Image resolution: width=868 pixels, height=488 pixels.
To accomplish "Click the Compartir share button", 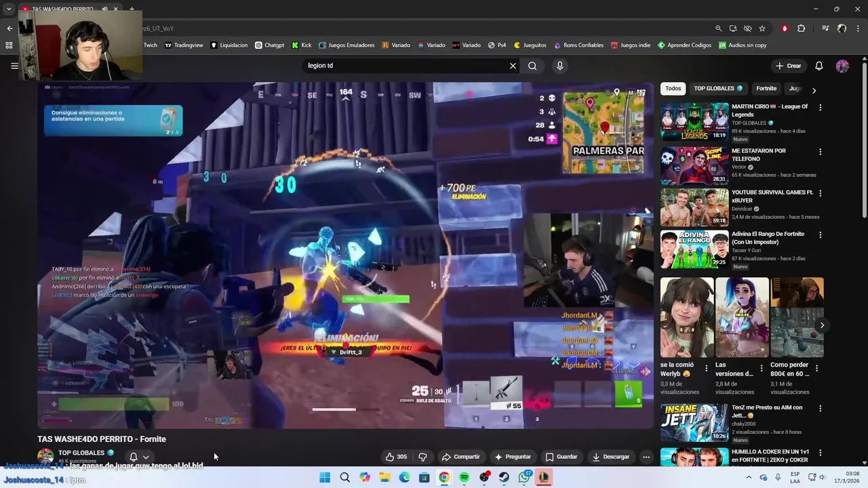I will pos(460,457).
